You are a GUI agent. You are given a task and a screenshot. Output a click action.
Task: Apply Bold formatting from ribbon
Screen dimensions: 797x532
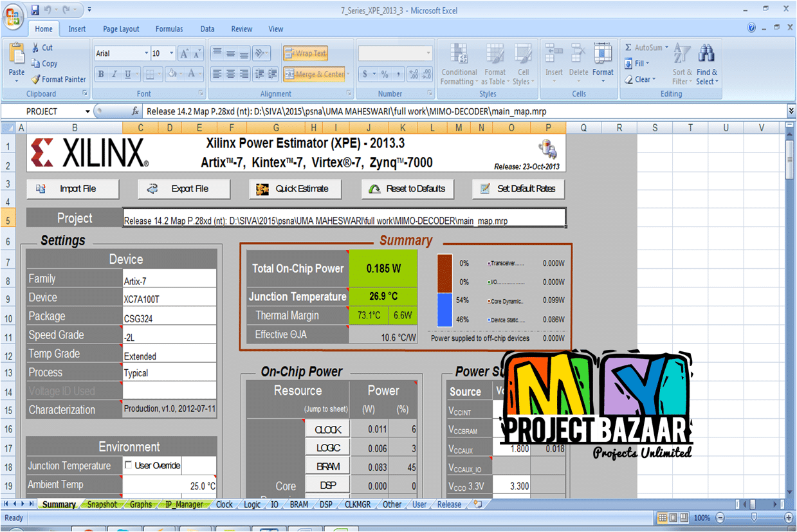tap(101, 74)
